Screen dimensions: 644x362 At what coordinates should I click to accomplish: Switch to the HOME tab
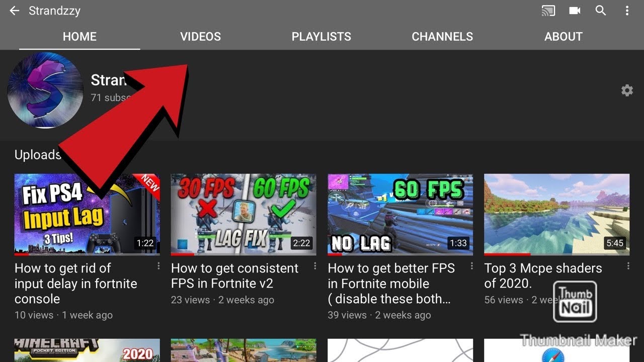(x=79, y=37)
